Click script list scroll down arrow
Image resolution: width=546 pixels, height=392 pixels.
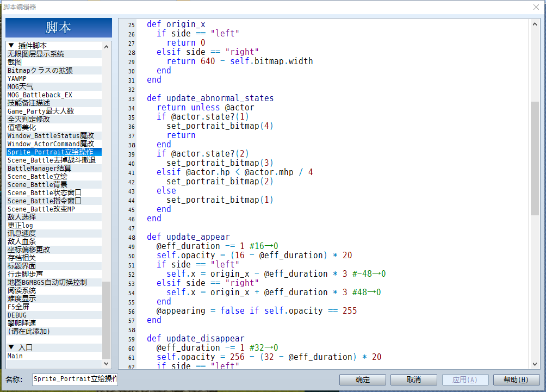107,363
